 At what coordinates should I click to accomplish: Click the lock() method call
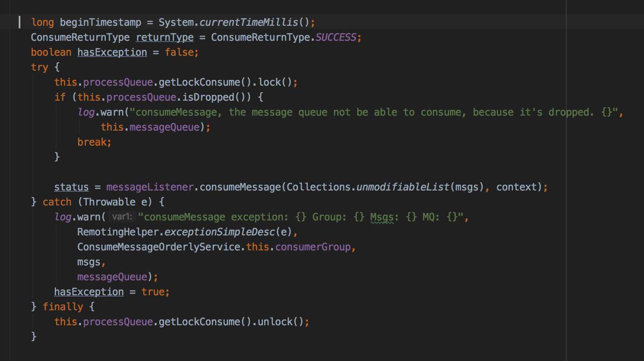click(x=275, y=82)
